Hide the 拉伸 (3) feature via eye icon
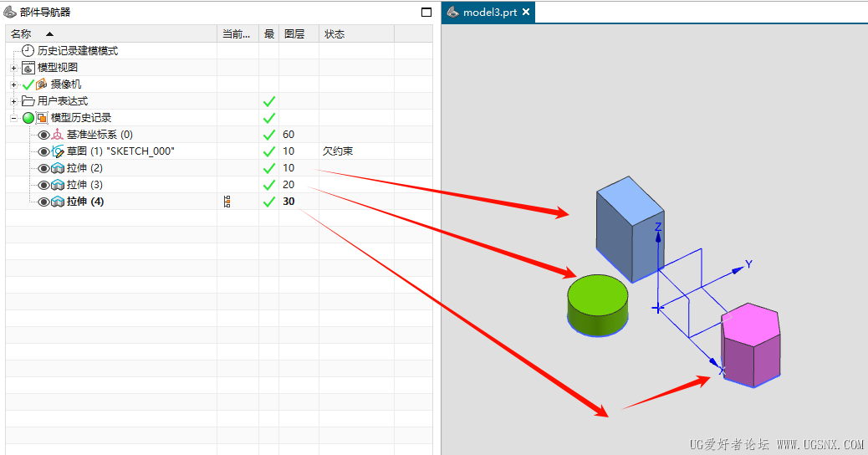This screenshot has width=868, height=455. (x=43, y=185)
